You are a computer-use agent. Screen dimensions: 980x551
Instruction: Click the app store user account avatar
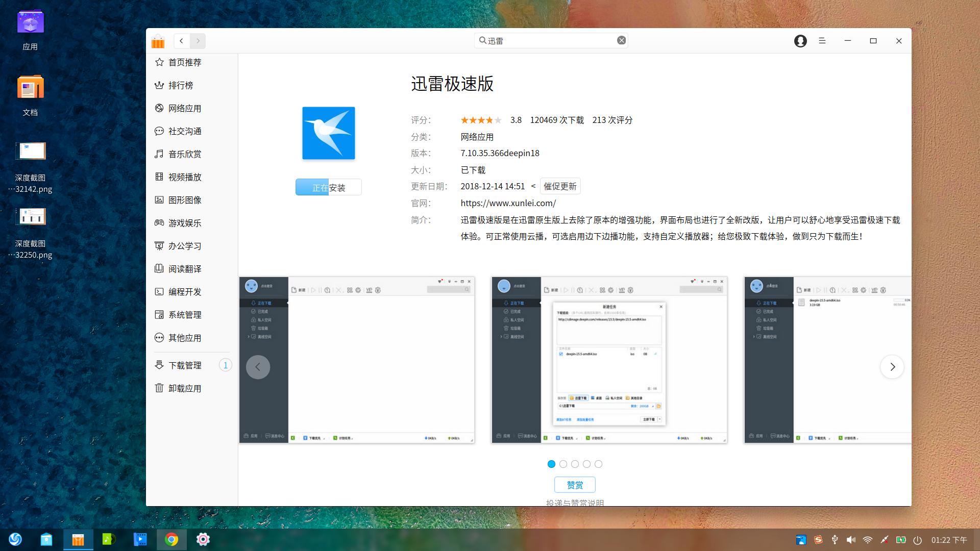800,41
